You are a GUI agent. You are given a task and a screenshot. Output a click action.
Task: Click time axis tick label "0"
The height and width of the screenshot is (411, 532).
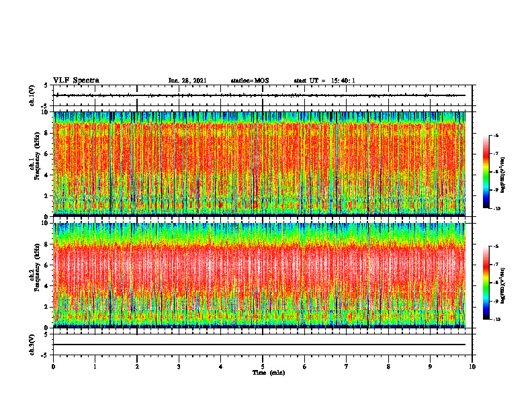click(53, 367)
